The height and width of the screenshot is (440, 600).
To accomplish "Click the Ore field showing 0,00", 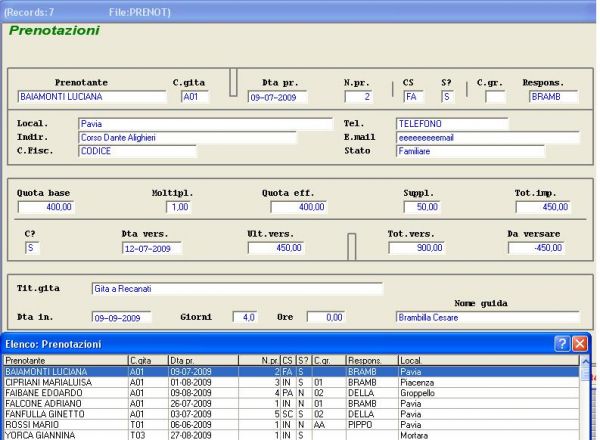I will tap(326, 317).
